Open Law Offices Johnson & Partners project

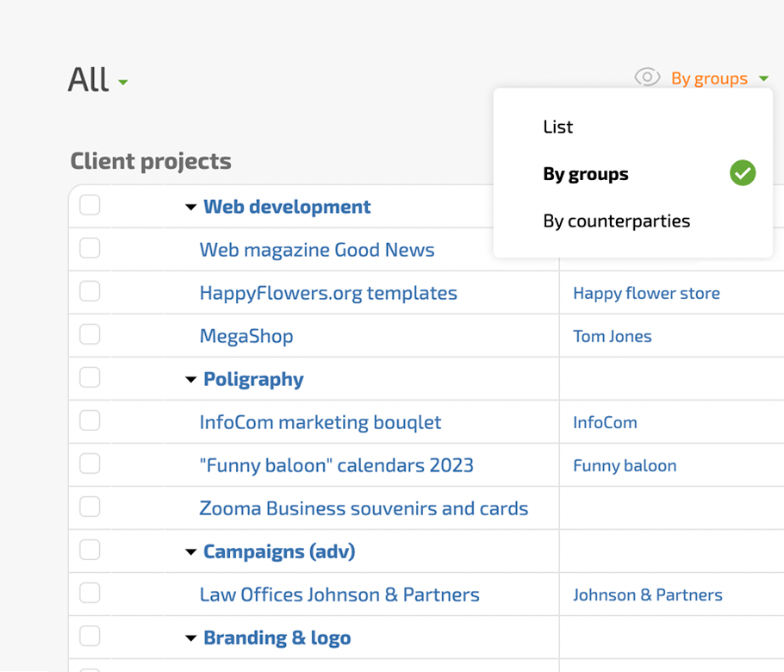tap(339, 594)
